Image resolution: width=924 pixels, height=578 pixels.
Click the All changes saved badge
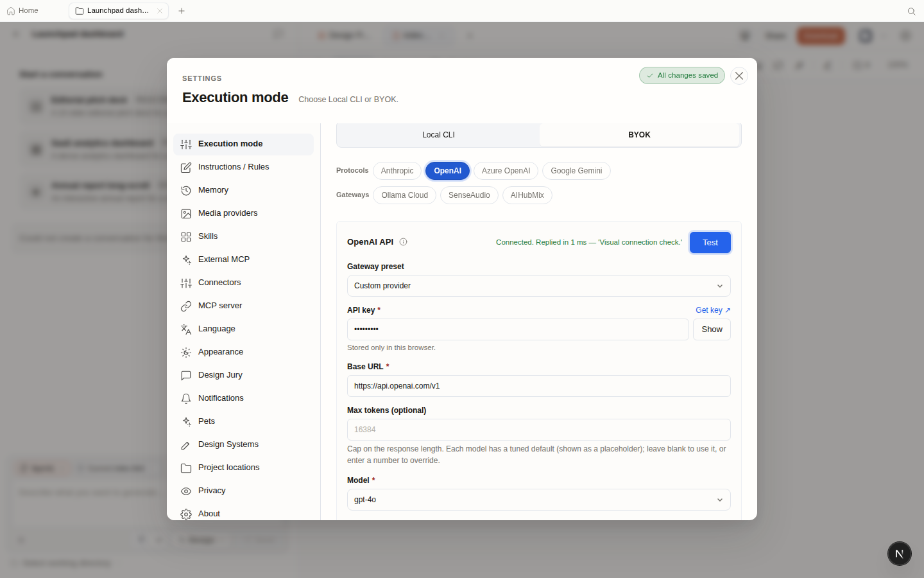pos(682,76)
